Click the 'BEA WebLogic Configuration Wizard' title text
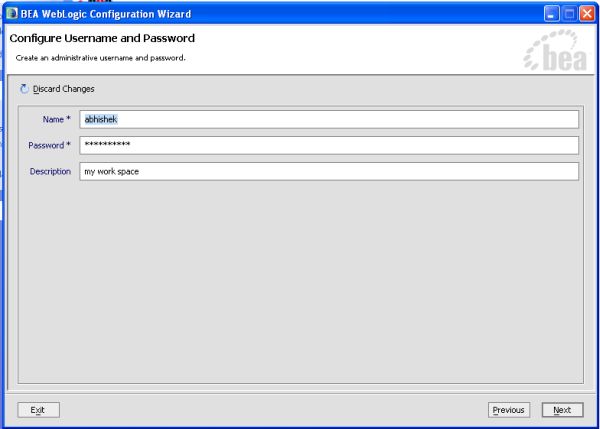 106,14
